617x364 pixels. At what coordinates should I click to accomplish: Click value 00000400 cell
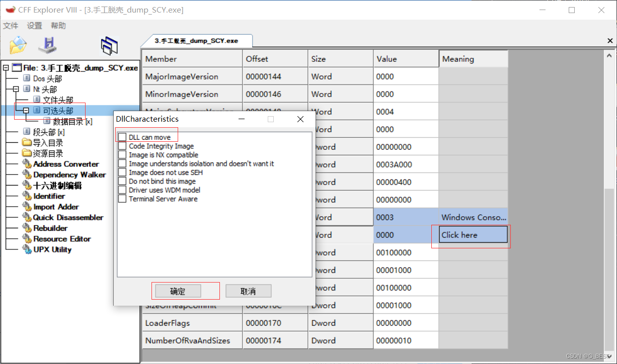click(x=406, y=182)
